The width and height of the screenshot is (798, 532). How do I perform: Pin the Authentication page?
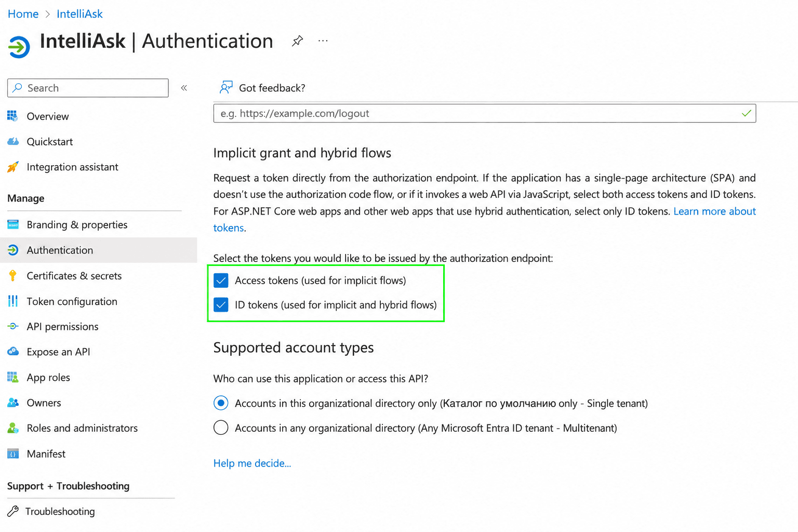[x=297, y=41]
